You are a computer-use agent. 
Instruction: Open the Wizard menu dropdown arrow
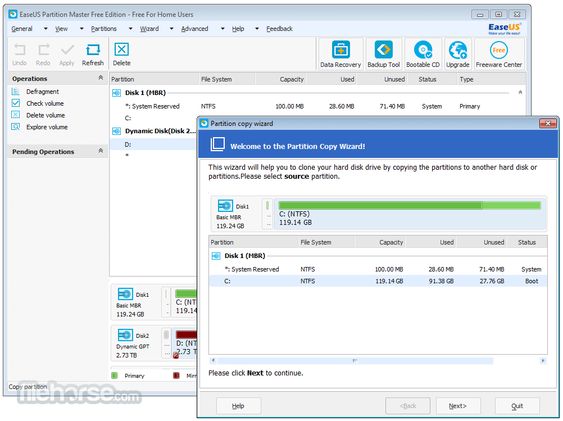click(171, 29)
